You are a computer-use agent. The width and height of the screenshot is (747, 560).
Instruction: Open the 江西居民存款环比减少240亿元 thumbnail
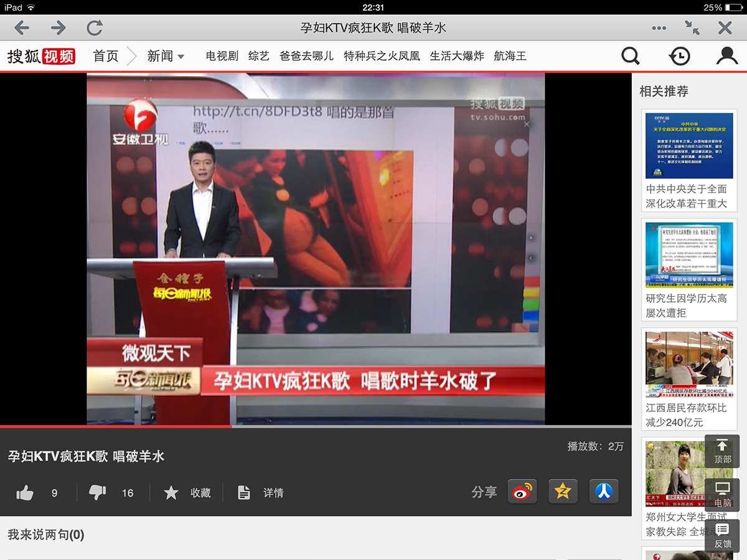pos(689,365)
